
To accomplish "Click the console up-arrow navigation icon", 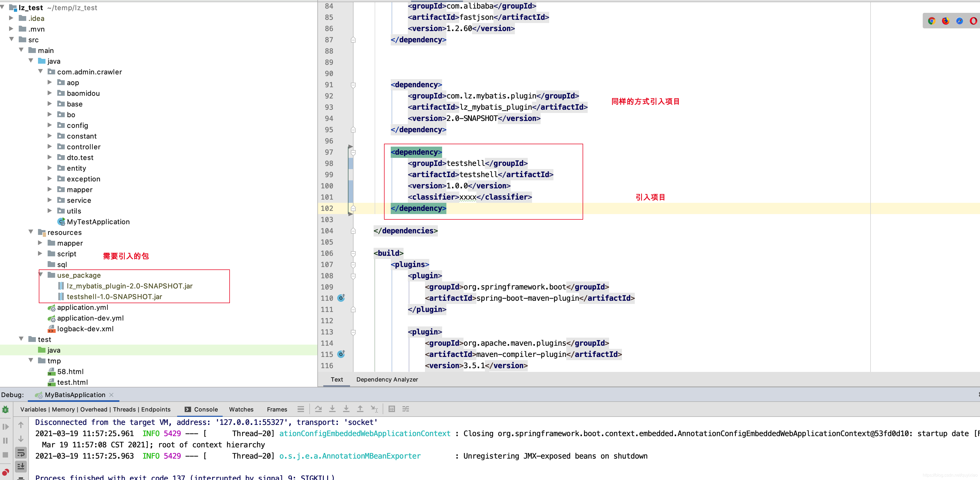I will [21, 425].
